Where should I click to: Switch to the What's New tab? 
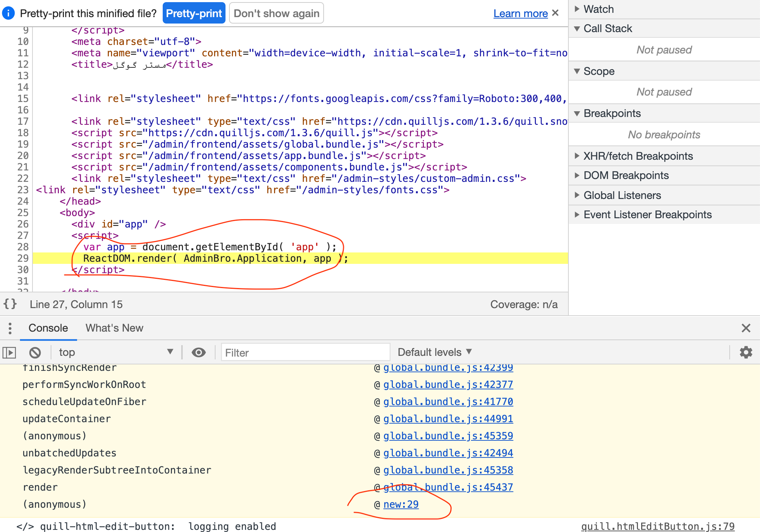(114, 328)
